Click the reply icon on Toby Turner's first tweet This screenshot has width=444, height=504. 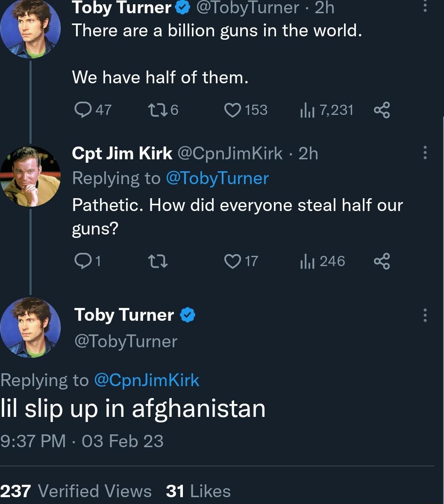[84, 110]
